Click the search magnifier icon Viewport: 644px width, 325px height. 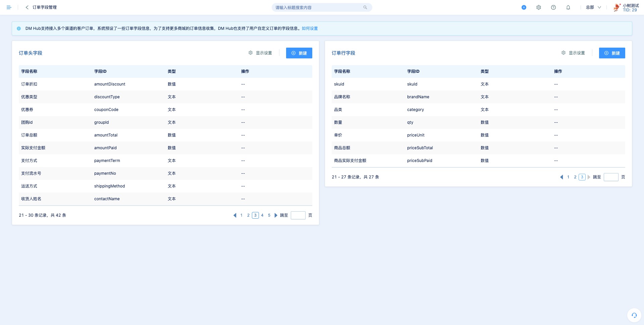point(365,7)
